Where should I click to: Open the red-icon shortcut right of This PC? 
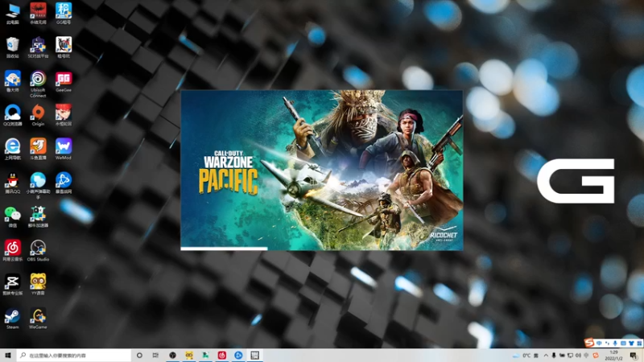[38, 13]
